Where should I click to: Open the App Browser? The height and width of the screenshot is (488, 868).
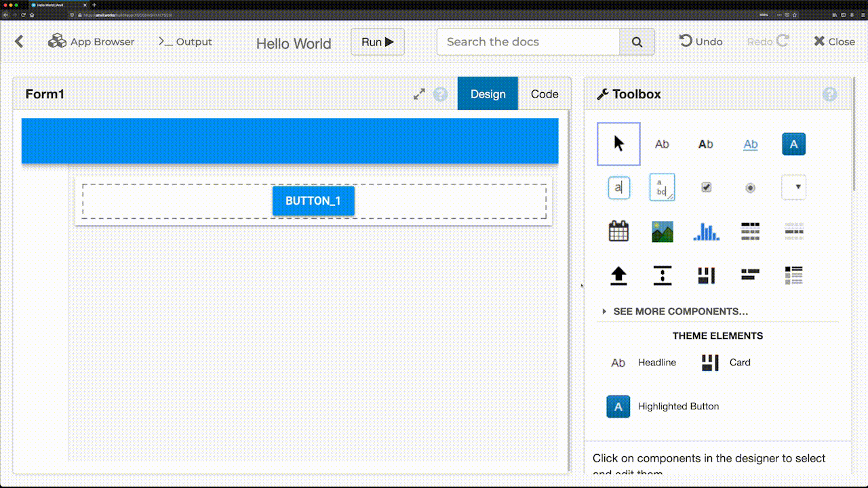click(92, 41)
